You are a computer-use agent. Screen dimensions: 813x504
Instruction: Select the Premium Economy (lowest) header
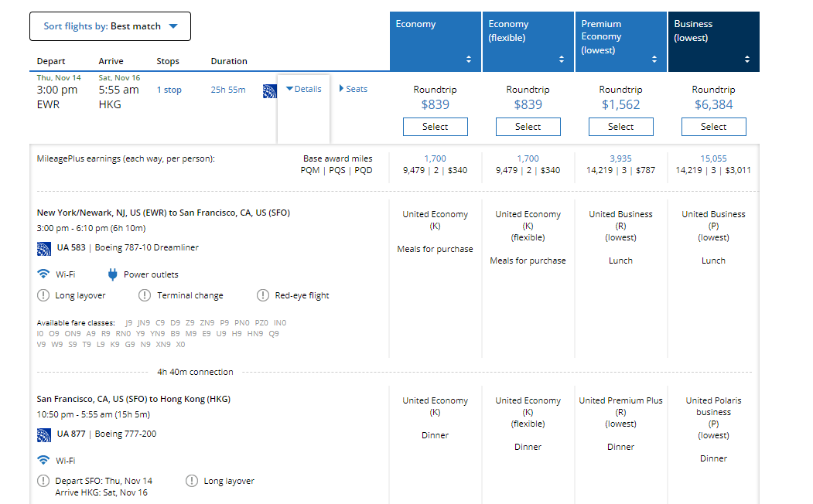[x=621, y=42]
